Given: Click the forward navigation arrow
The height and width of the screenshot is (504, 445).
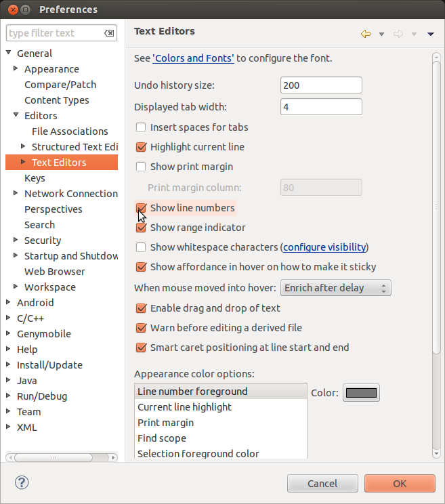Looking at the screenshot, I should click(x=398, y=34).
